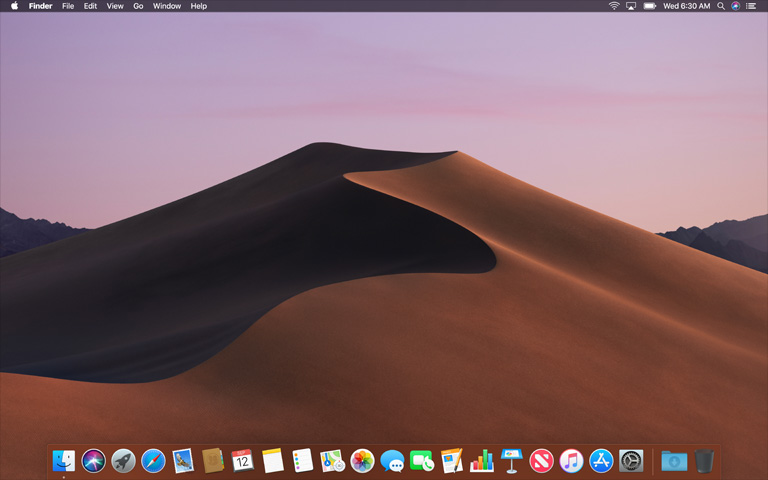Open the Notes app
This screenshot has height=480, width=768.
(273, 461)
